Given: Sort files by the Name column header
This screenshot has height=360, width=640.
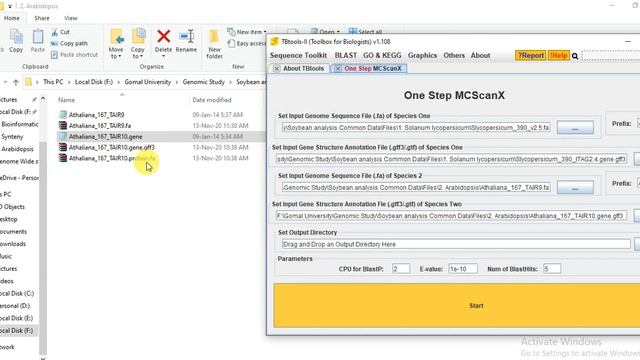Looking at the screenshot, I should pos(66,100).
